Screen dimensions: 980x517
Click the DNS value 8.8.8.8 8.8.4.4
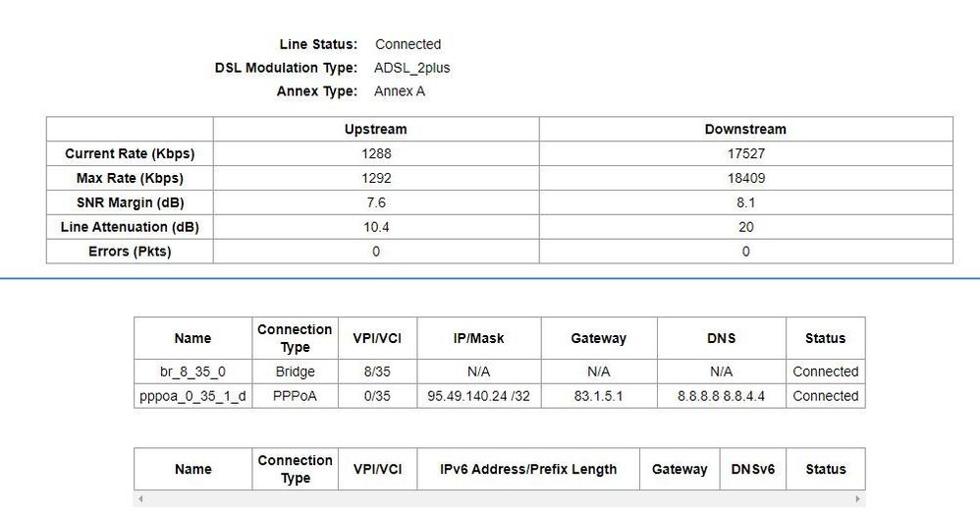tap(721, 396)
